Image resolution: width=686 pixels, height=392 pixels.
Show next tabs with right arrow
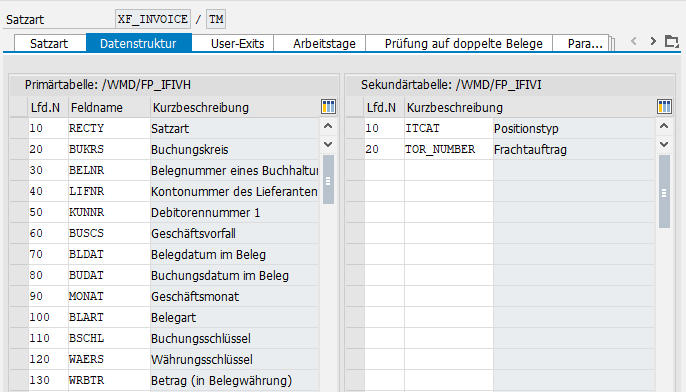pos(653,41)
